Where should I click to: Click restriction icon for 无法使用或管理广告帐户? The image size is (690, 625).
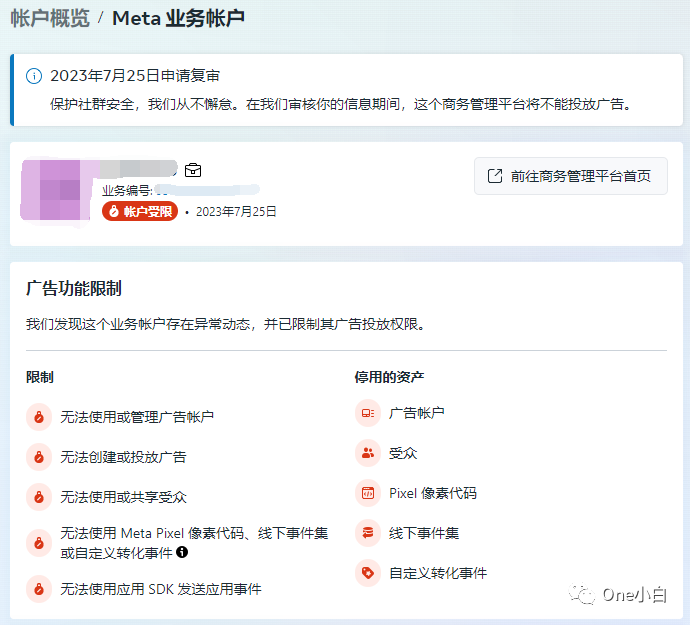[x=39, y=416]
